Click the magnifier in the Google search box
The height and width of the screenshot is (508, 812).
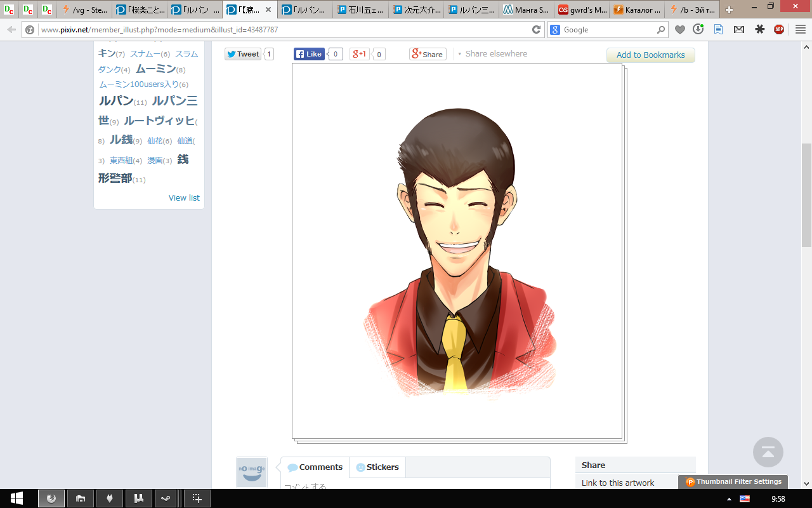661,30
